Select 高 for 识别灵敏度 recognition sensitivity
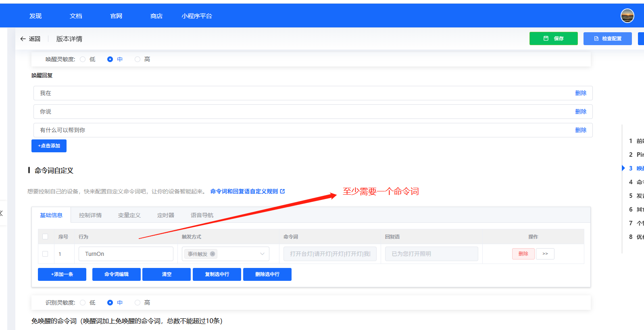The image size is (644, 330). (x=138, y=303)
